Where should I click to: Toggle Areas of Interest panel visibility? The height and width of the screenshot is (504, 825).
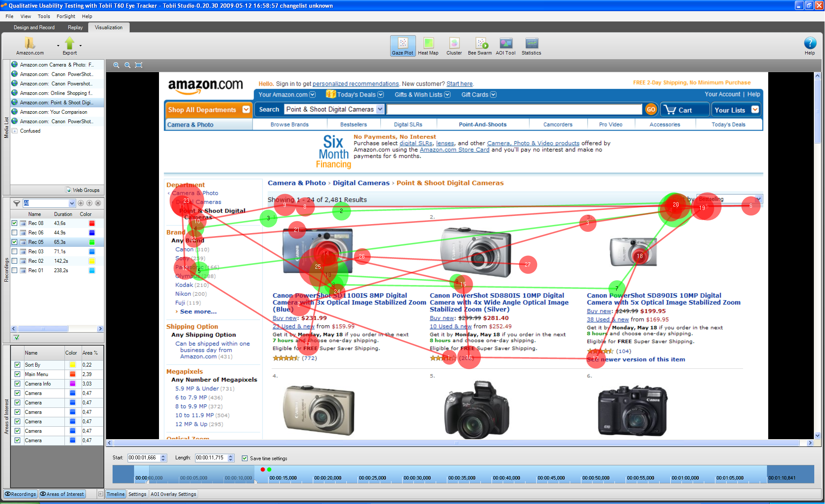coord(62,494)
